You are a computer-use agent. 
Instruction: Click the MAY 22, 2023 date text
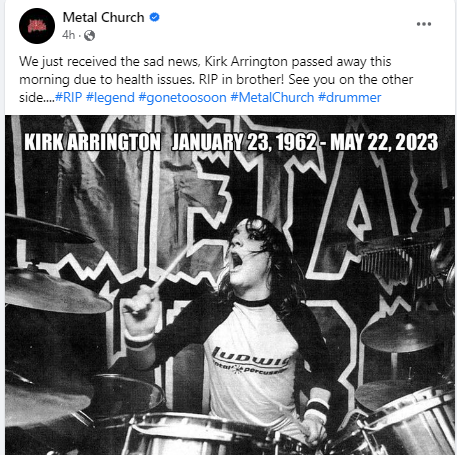click(384, 142)
